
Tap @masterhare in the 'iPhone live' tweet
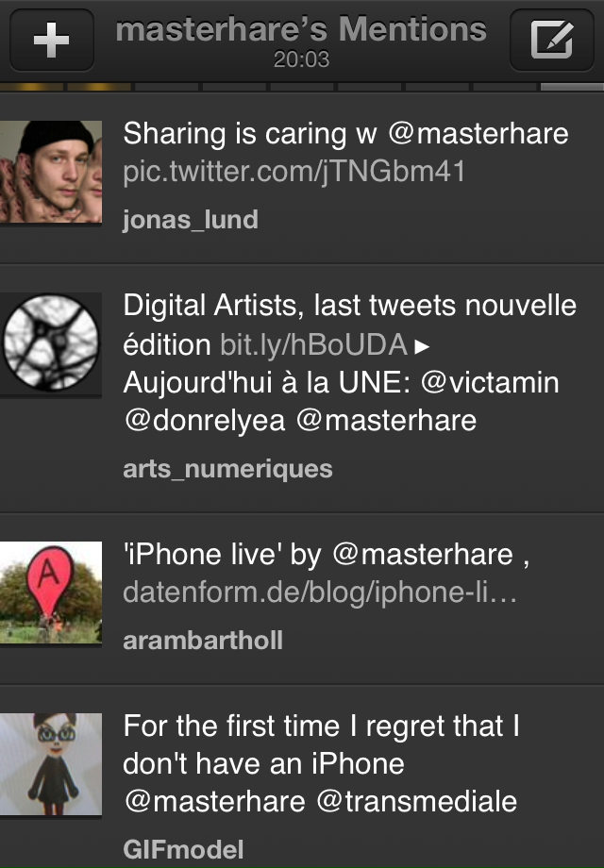point(423,555)
